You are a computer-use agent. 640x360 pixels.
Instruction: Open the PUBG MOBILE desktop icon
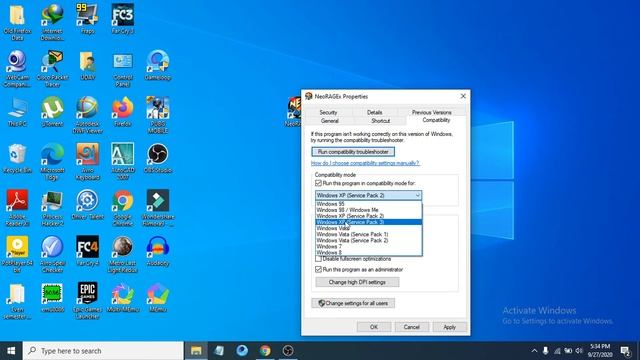tap(158, 115)
